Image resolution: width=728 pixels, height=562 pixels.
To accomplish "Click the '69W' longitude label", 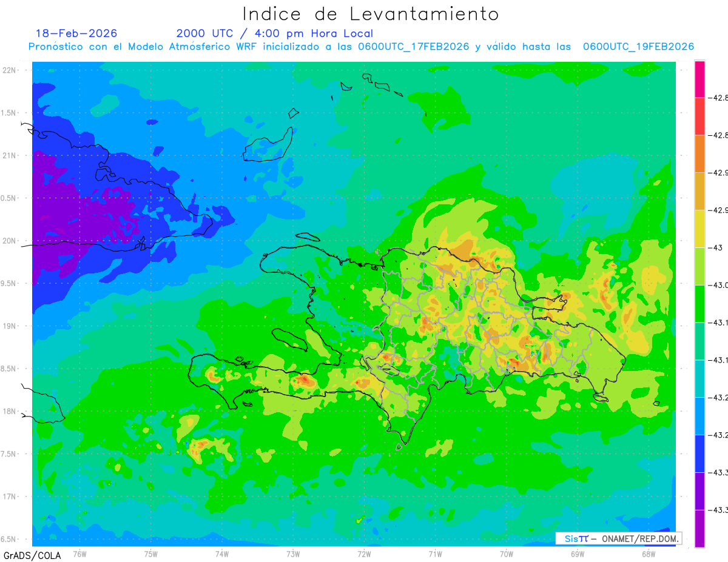I will 578,554.
